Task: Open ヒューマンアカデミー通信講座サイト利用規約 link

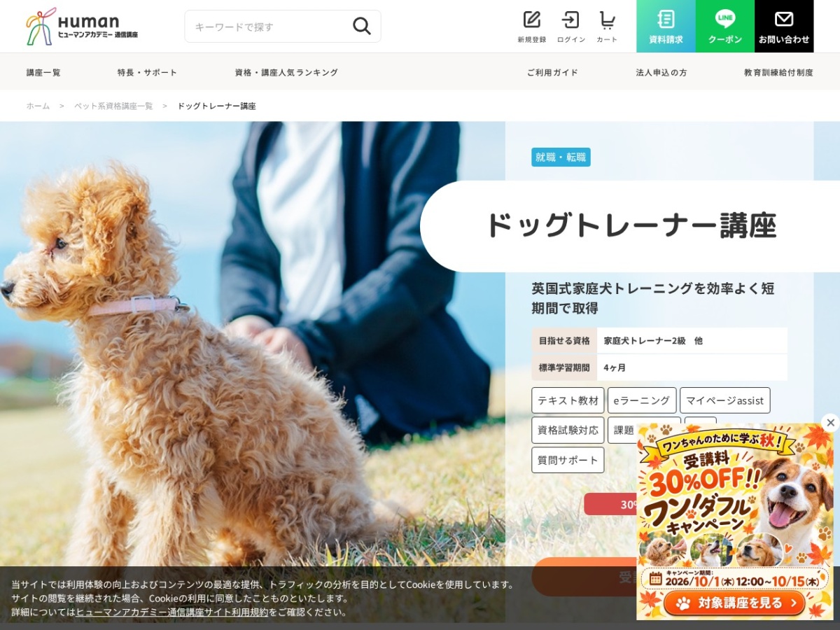Action: (172, 612)
